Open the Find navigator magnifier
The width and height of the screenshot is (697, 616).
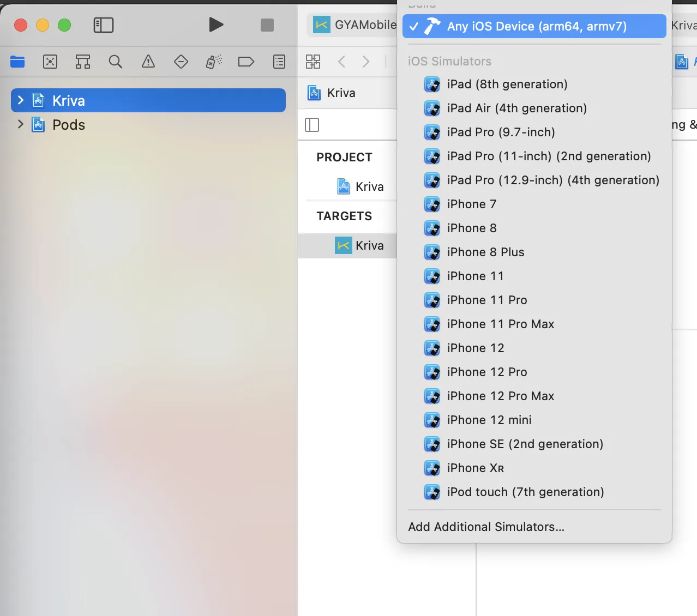point(116,62)
